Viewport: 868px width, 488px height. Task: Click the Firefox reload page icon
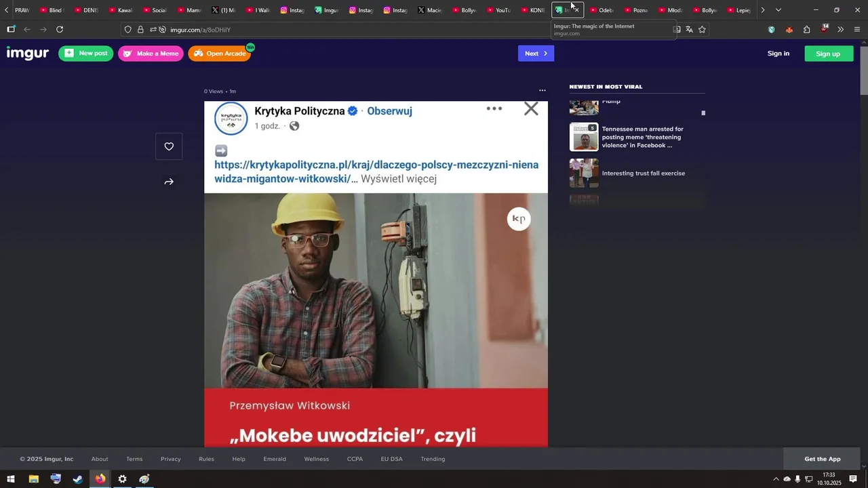tap(60, 29)
